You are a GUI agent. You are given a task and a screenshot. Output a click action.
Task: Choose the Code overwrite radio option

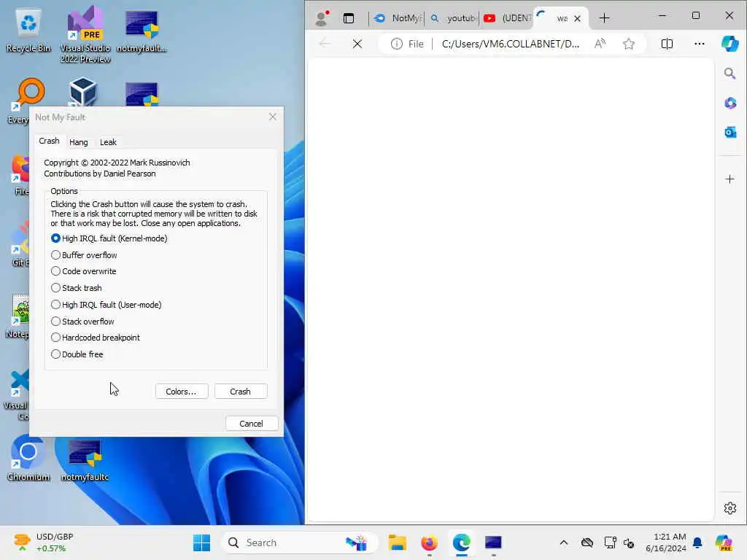[55, 271]
